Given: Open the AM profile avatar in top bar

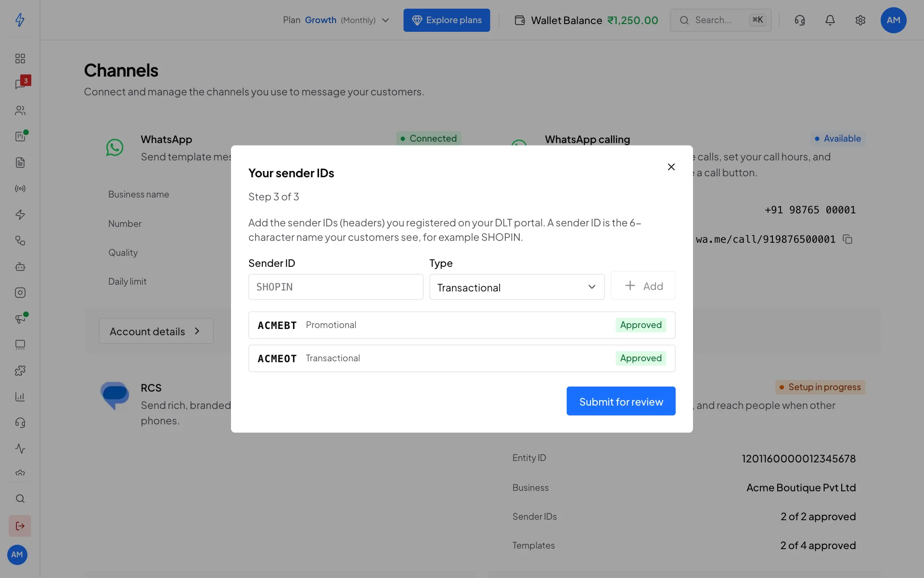Looking at the screenshot, I should point(894,20).
